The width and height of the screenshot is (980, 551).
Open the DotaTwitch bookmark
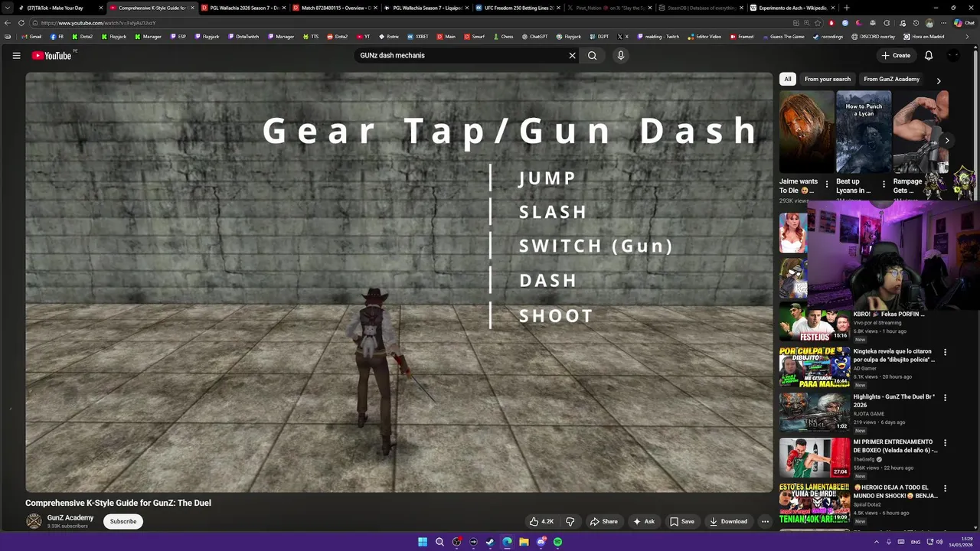pos(243,37)
